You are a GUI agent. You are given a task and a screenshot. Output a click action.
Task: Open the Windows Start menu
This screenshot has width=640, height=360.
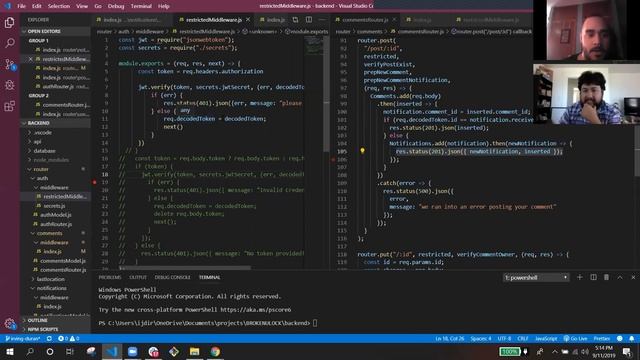[x=10, y=351]
